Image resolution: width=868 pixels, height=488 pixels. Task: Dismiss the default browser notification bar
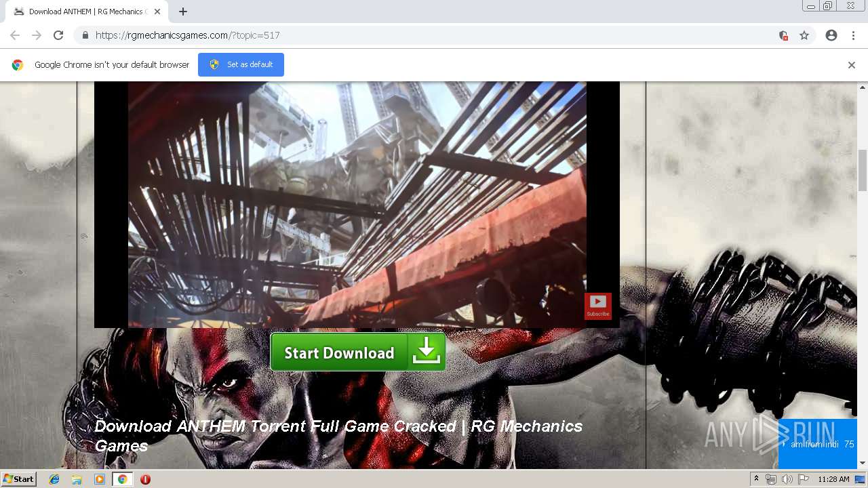851,65
